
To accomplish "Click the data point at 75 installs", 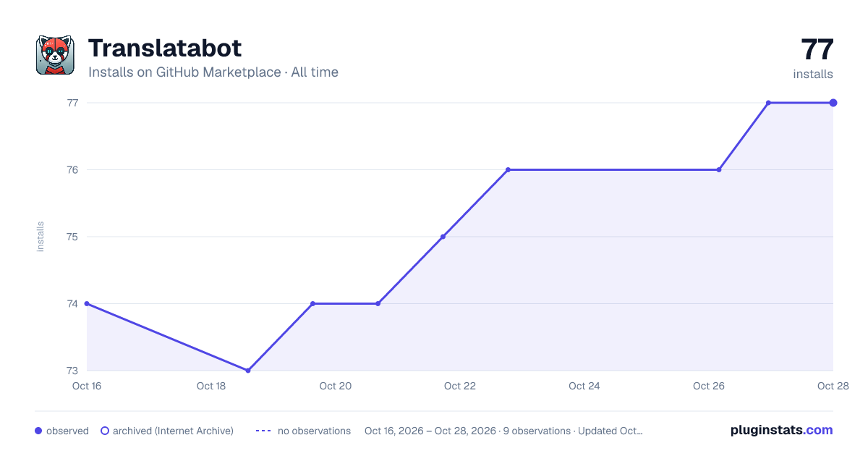I will 443,237.
